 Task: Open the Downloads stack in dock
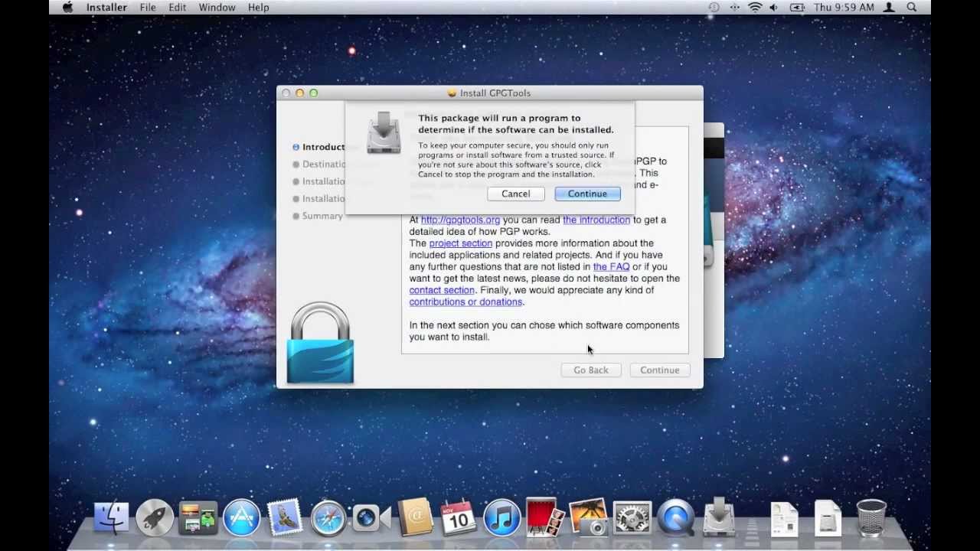pos(828,518)
